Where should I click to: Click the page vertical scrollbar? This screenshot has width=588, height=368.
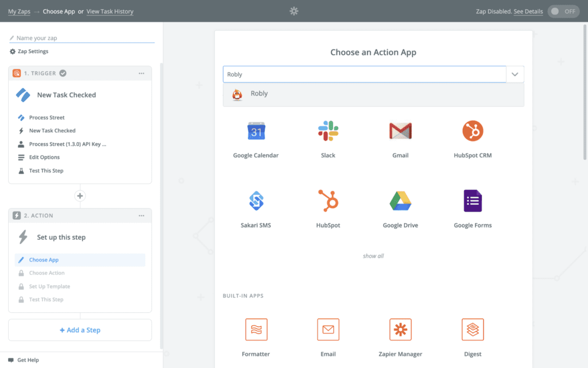[x=585, y=92]
